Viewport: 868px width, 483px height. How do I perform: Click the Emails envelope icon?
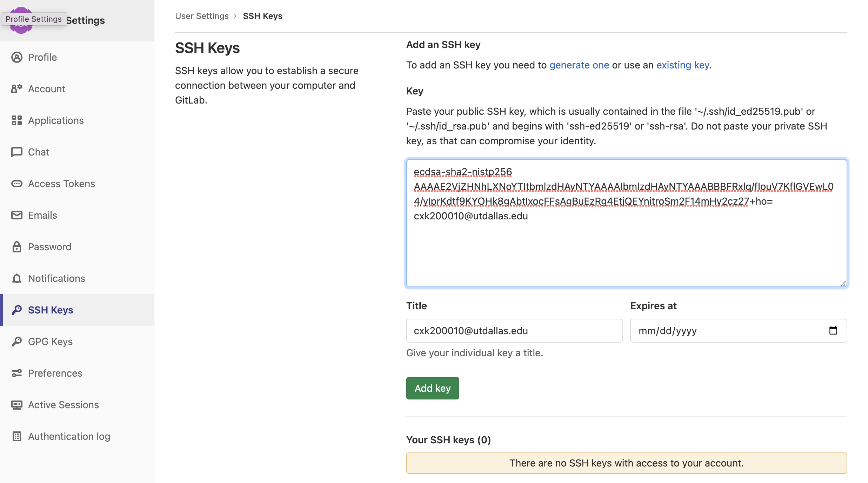pyautogui.click(x=16, y=215)
